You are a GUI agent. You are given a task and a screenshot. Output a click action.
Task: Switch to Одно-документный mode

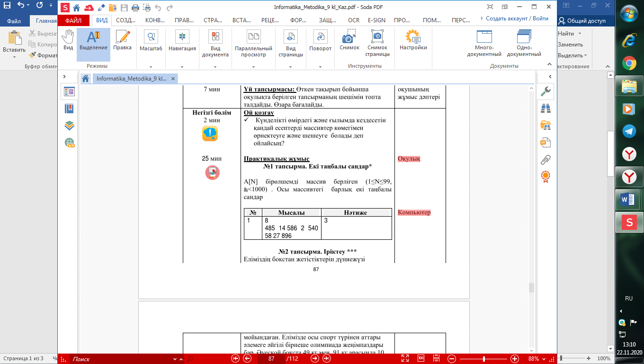[524, 43]
